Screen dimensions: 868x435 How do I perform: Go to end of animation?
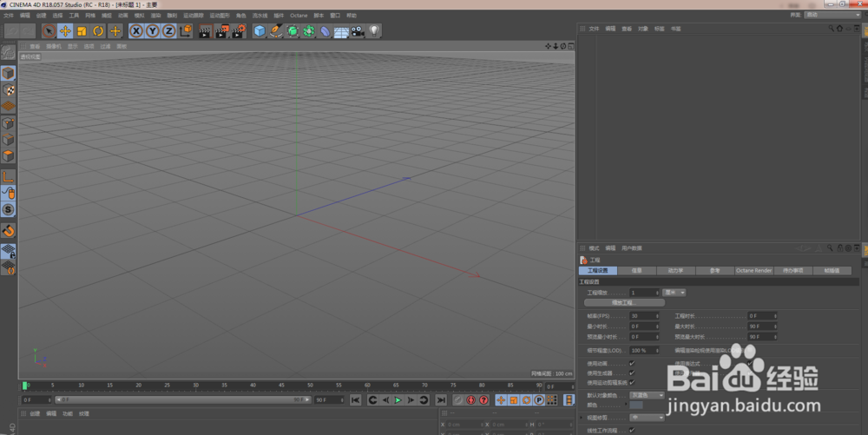[x=441, y=399]
